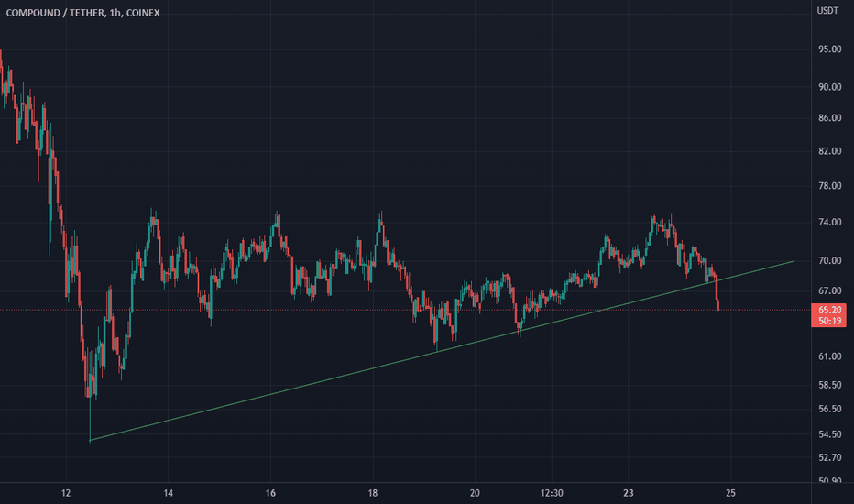Image resolution: width=854 pixels, height=504 pixels.
Task: Click the 61.00 price axis value
Action: pos(829,356)
